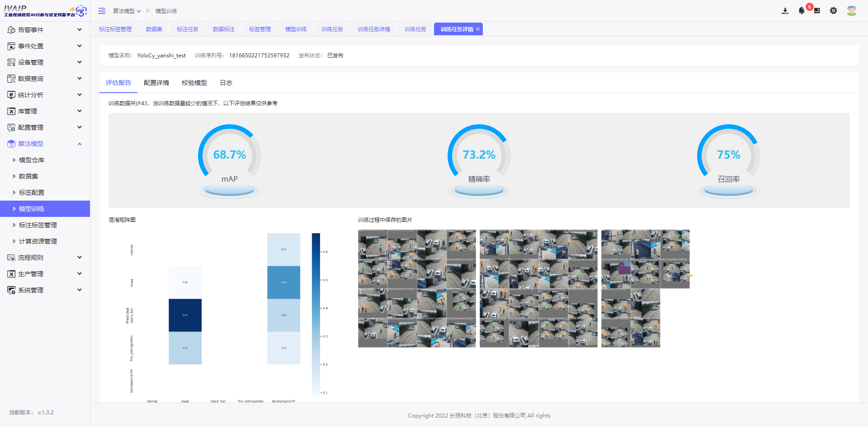This screenshot has width=868, height=427.
Task: Open the 校验模型 tab
Action: click(x=194, y=83)
